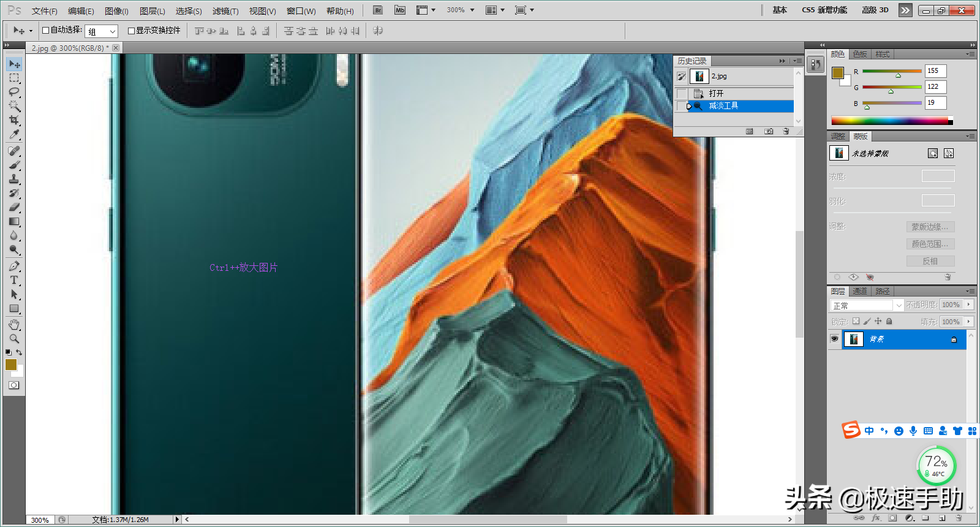Select 打开 state in history panel
This screenshot has height=527, width=980.
(x=716, y=93)
